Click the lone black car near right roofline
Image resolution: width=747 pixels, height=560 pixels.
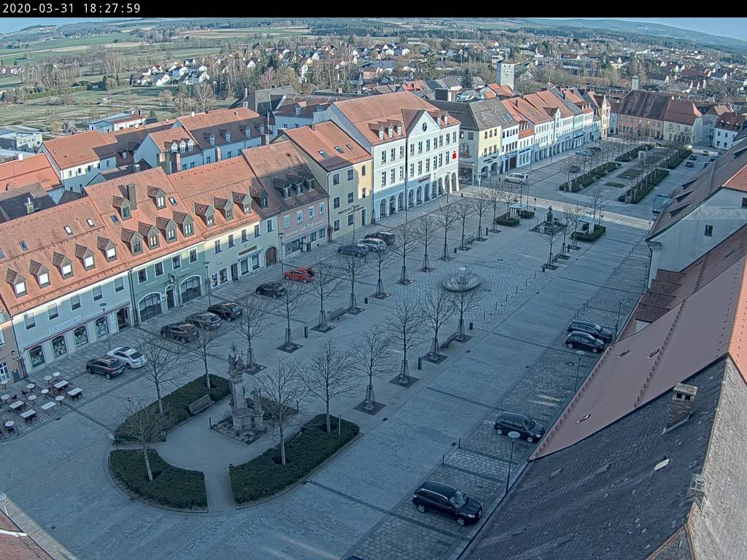pos(519,426)
